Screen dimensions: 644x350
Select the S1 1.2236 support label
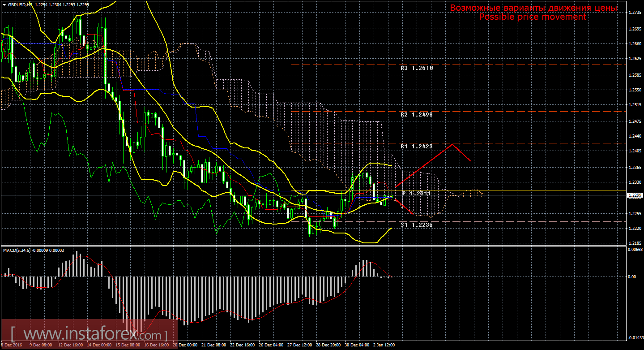click(417, 225)
